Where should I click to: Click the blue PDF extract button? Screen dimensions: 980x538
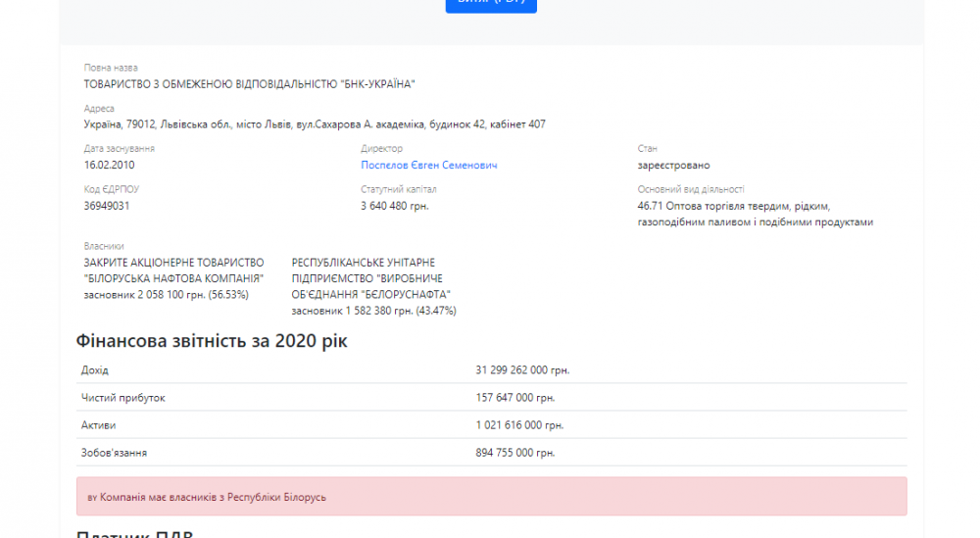pyautogui.click(x=490, y=5)
